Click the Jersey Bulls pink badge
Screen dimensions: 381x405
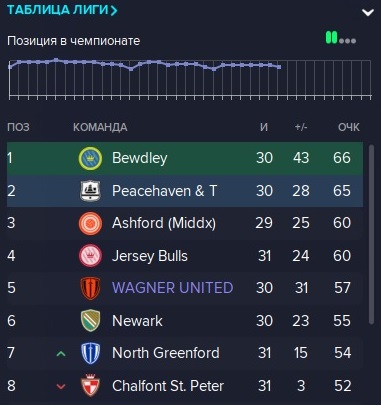(90, 256)
